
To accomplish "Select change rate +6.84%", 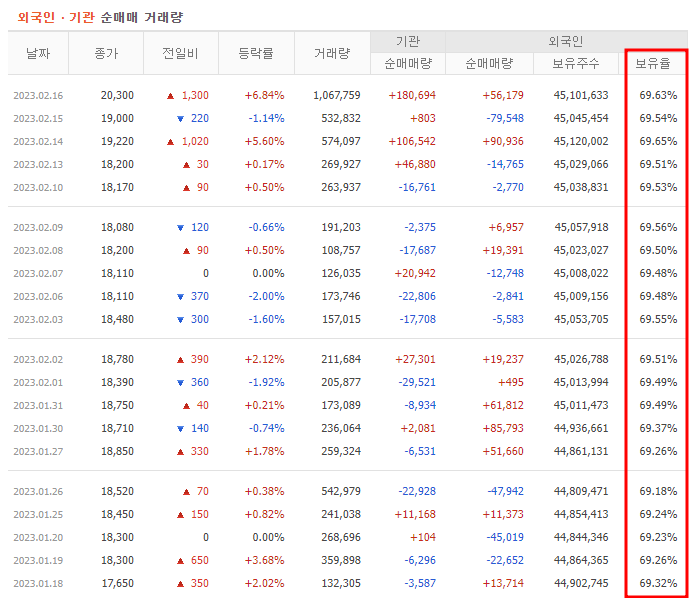I will pyautogui.click(x=264, y=95).
